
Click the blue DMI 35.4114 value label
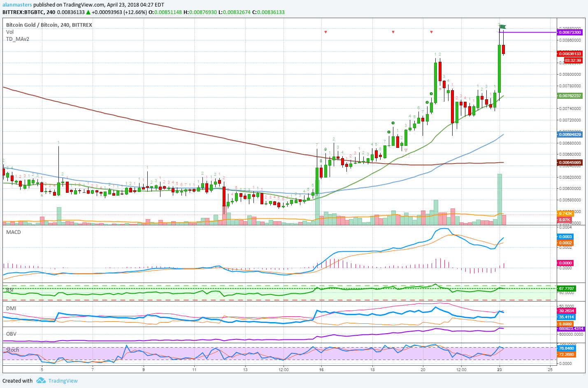[567, 317]
